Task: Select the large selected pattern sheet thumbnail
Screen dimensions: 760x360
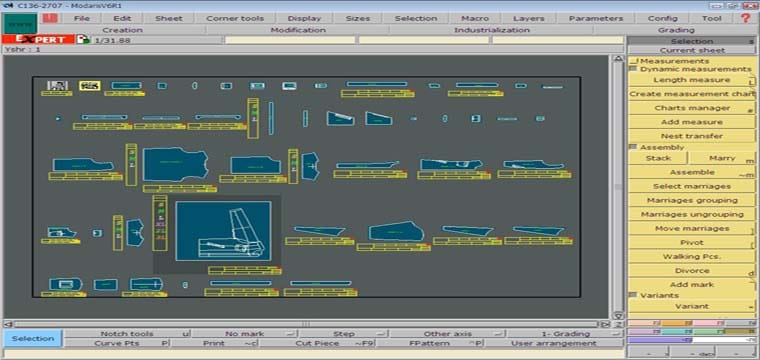Action: point(223,231)
